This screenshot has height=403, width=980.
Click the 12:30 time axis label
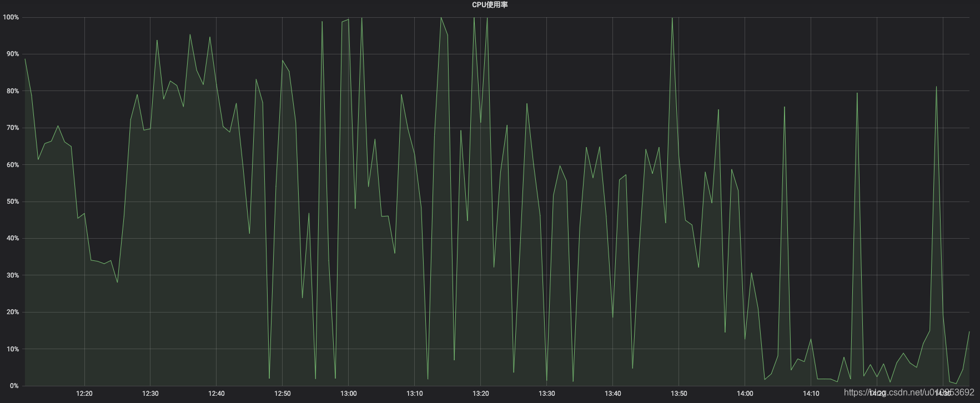150,394
